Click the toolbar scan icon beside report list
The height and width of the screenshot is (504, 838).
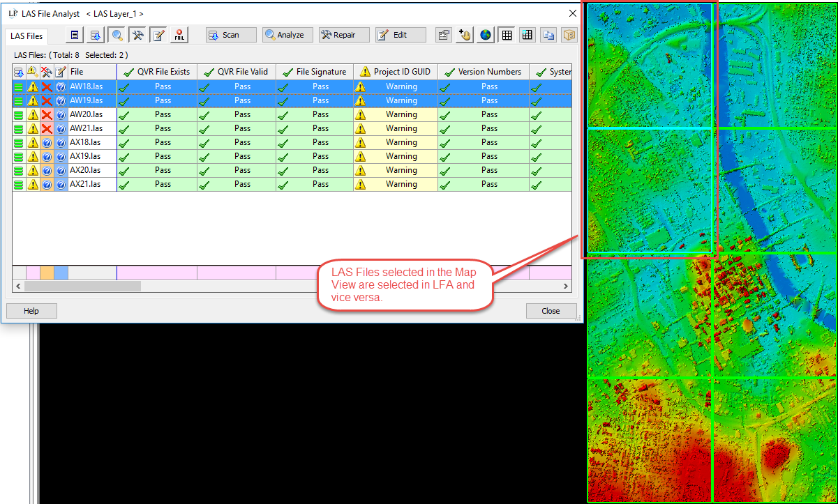pyautogui.click(x=96, y=35)
